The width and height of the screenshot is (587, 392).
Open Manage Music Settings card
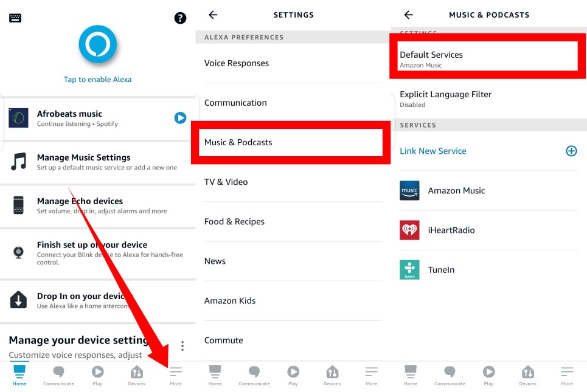[98, 162]
